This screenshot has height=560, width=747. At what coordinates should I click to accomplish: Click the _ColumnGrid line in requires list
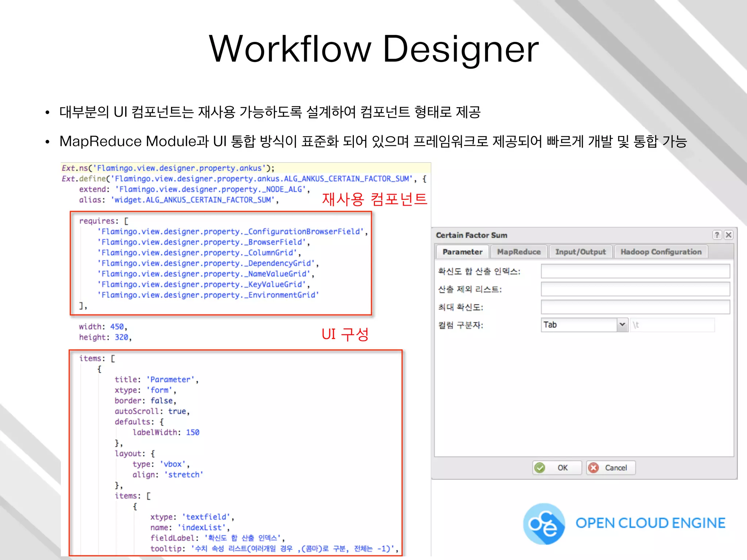pyautogui.click(x=199, y=253)
